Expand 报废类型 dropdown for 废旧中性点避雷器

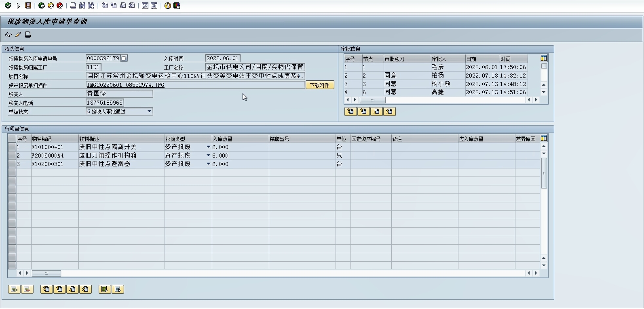(208, 164)
